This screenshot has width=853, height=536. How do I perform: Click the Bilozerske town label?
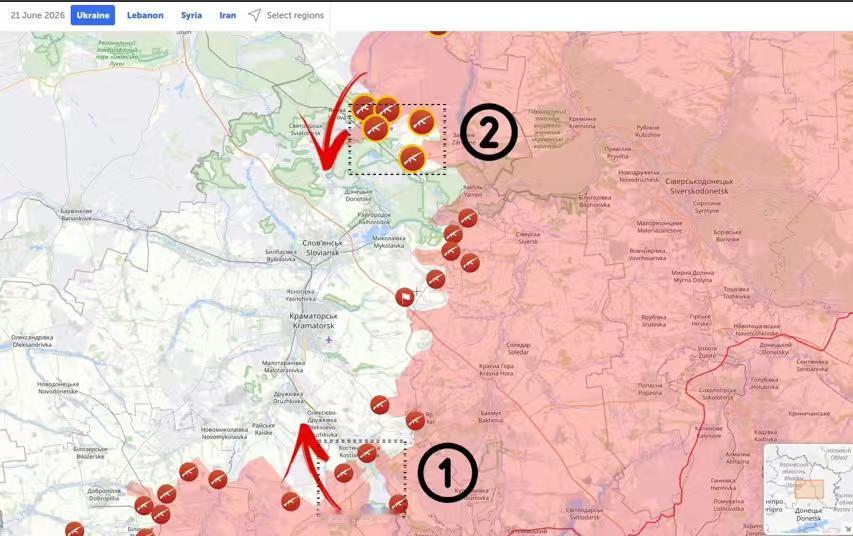click(x=91, y=453)
